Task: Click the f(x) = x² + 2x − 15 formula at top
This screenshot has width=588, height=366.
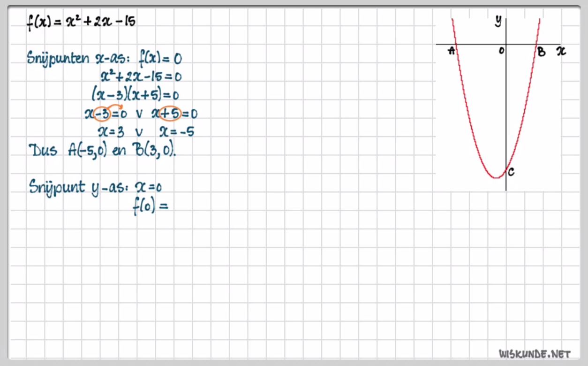Action: [82, 22]
